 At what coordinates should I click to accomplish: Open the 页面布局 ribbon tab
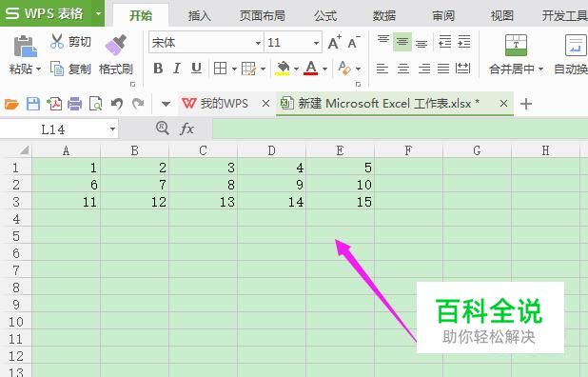pyautogui.click(x=262, y=16)
